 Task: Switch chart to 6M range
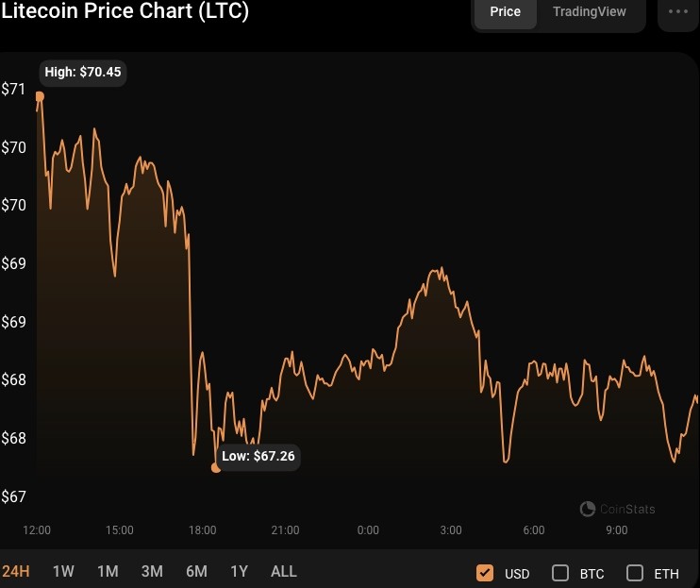197,571
